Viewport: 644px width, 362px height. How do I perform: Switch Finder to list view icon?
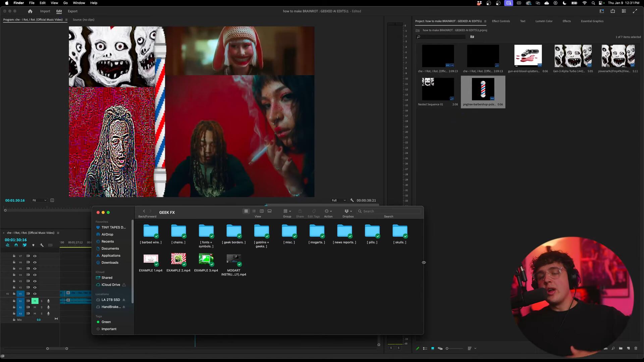click(x=254, y=211)
